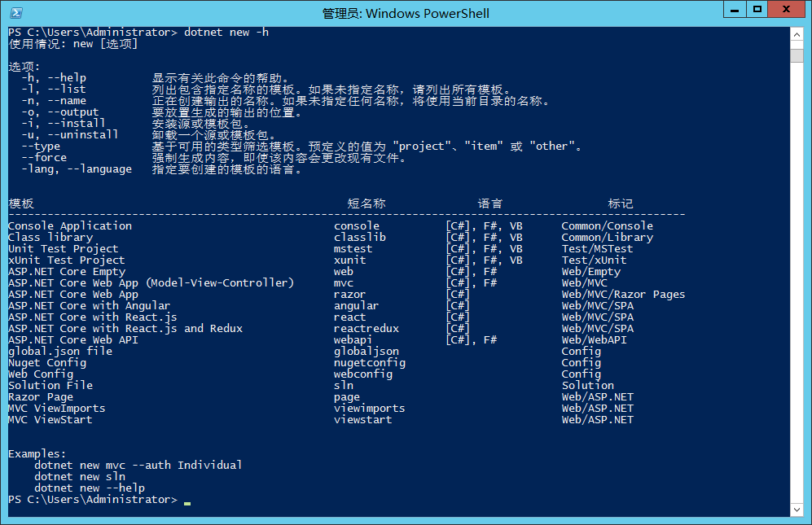812x525 pixels.
Task: Click the "mvc" template short name
Action: [342, 282]
